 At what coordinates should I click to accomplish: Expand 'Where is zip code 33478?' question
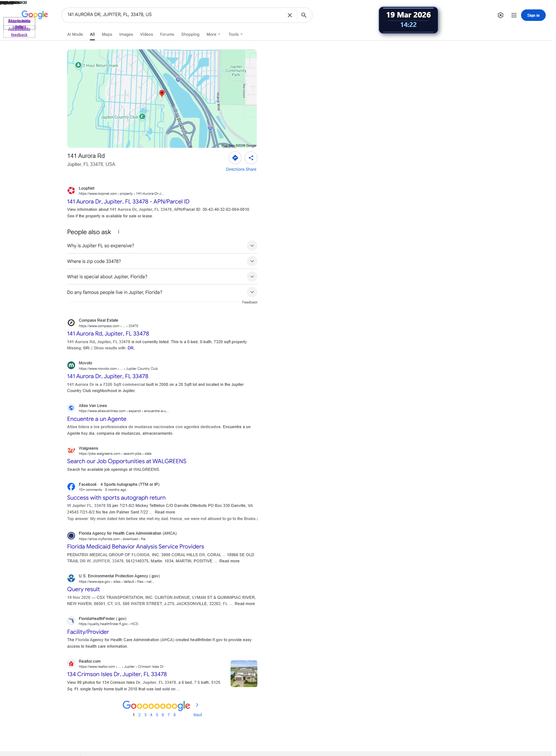pyautogui.click(x=162, y=261)
